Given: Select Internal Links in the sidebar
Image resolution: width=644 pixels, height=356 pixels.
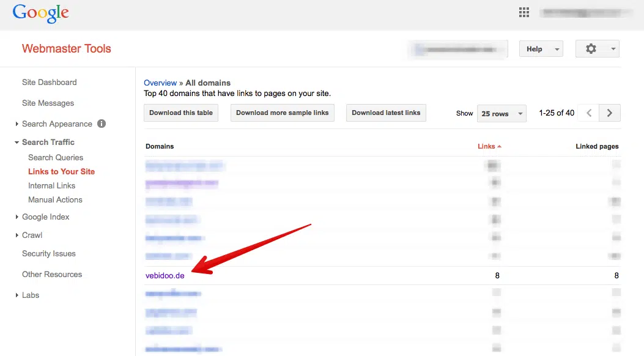Looking at the screenshot, I should click(52, 185).
